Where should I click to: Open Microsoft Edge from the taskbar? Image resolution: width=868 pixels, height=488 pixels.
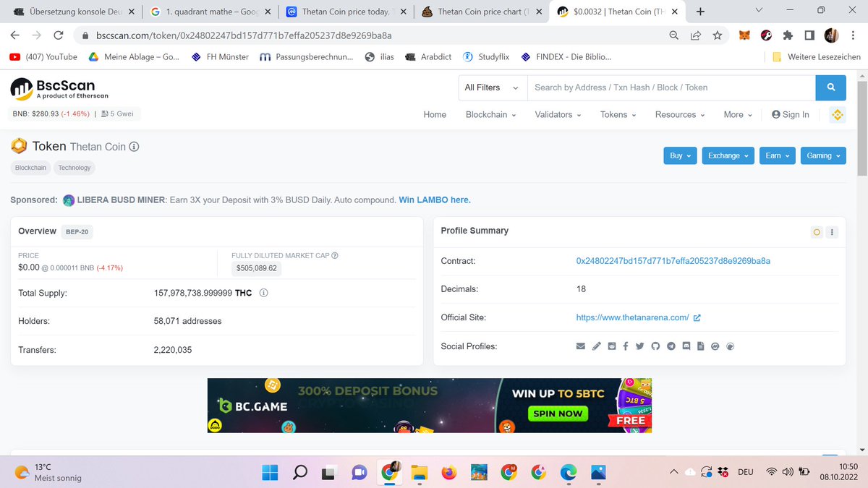click(569, 473)
